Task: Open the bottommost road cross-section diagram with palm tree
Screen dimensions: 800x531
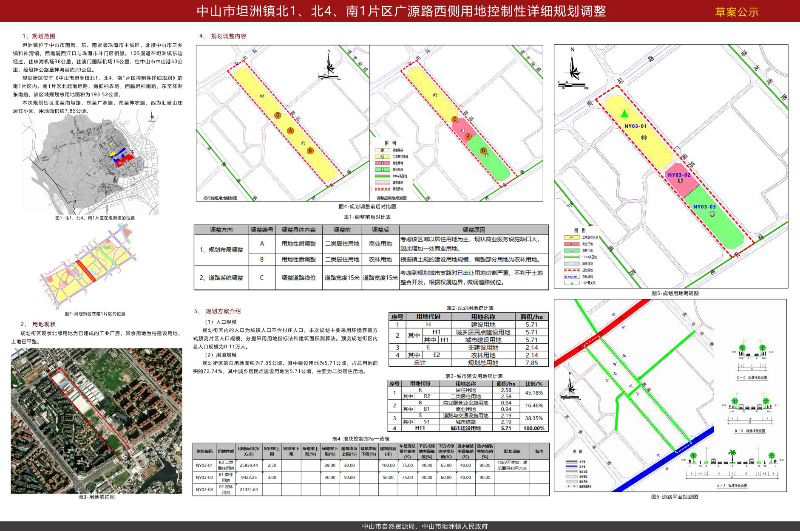Action: pyautogui.click(x=732, y=465)
